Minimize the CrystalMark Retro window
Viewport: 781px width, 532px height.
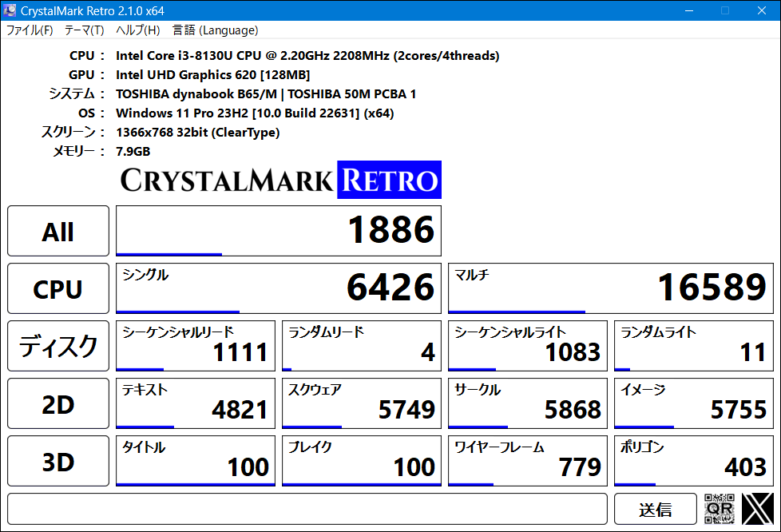tap(689, 10)
